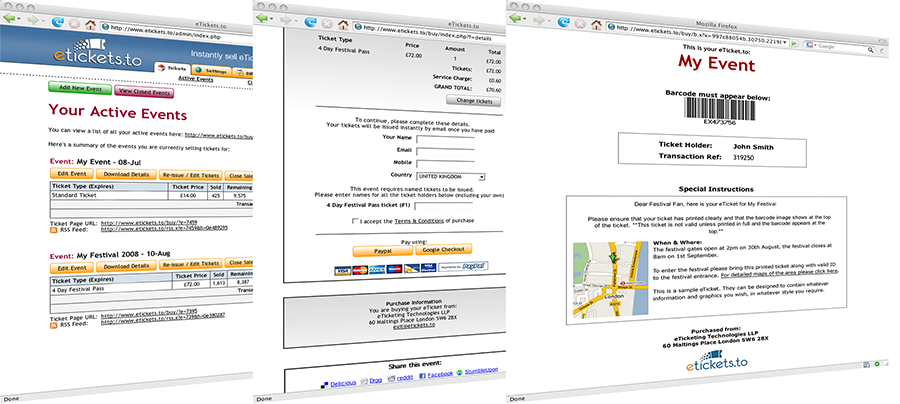
Task: Click the home icon in the buy window
Action: [343, 25]
